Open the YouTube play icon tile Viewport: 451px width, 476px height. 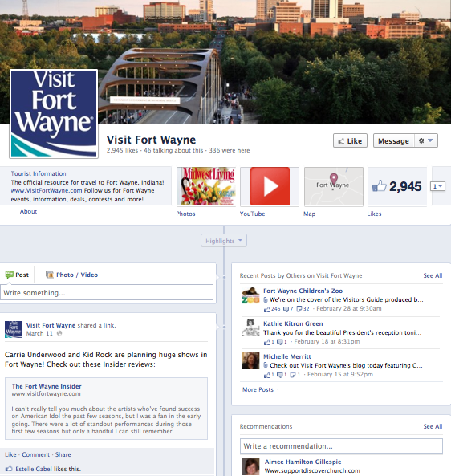[270, 186]
